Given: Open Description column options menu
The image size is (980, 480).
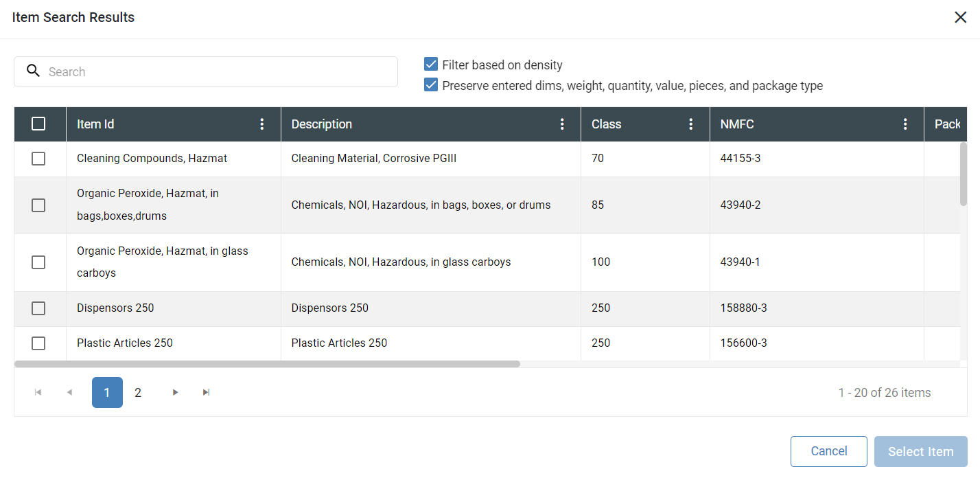Looking at the screenshot, I should [x=562, y=124].
